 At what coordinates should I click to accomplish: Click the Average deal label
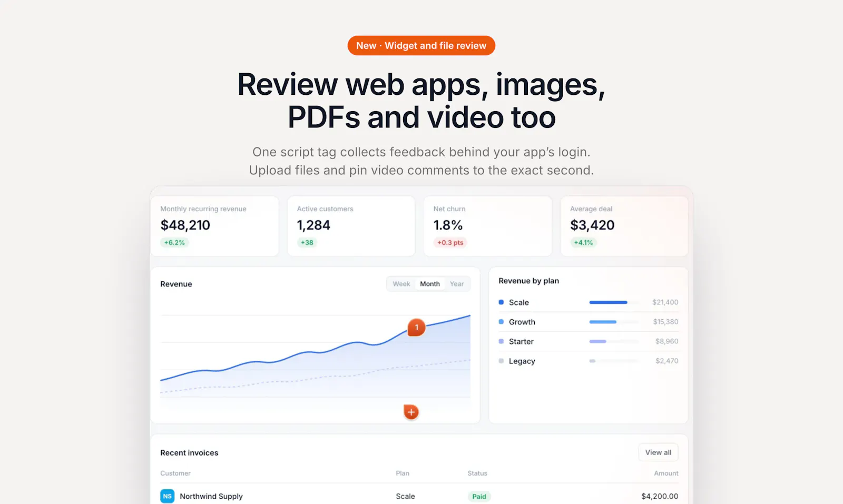[591, 209]
